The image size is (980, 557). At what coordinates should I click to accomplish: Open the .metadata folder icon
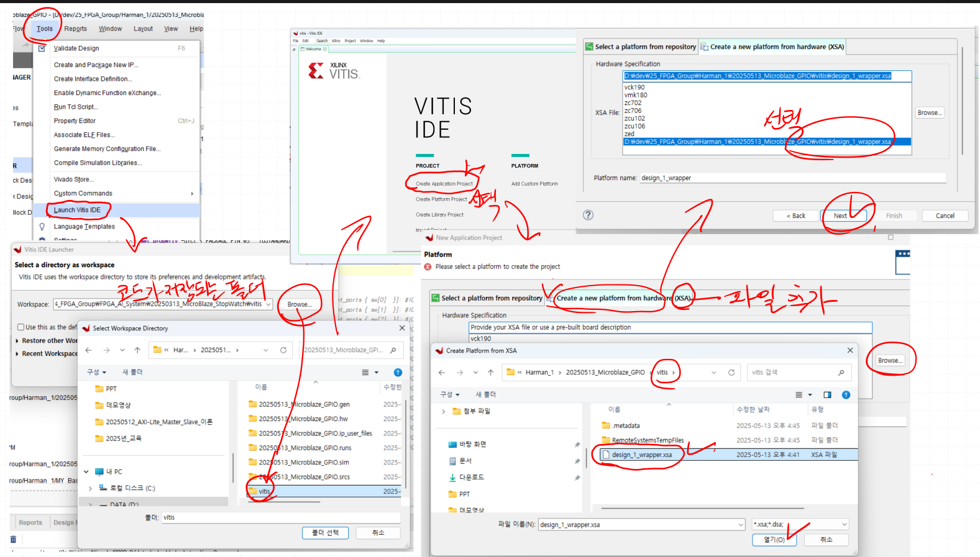tap(607, 425)
